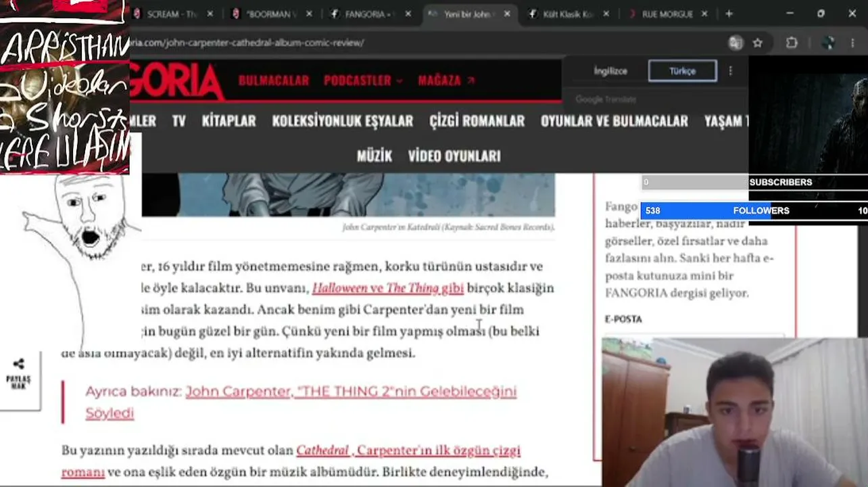Close the RUE MORGUE tab
Screen dimensions: 868x487
pyautogui.click(x=704, y=14)
